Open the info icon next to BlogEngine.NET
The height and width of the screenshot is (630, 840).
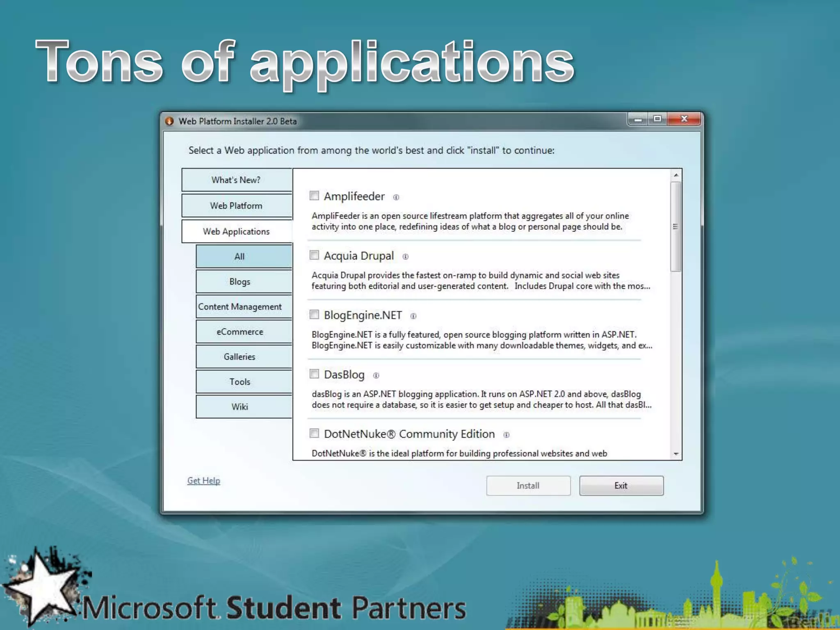413,316
